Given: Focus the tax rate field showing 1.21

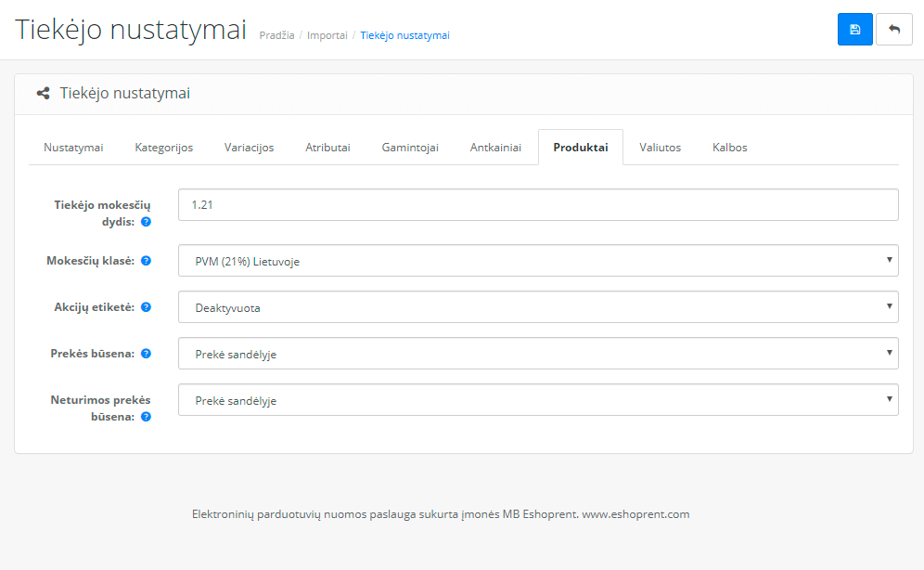Looking at the screenshot, I should [538, 204].
